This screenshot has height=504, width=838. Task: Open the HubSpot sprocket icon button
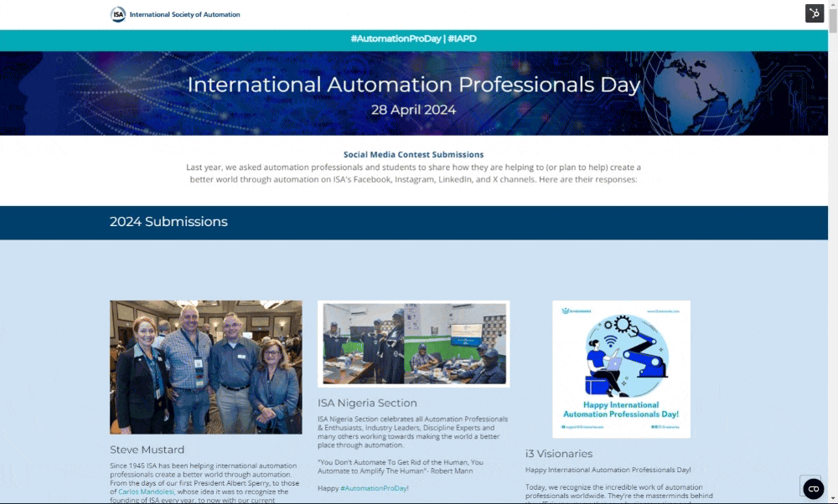[x=814, y=13]
